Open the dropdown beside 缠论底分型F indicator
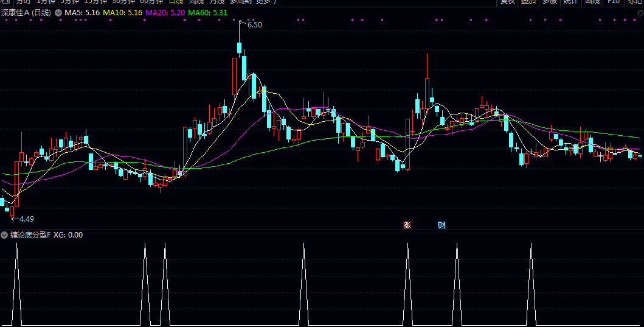 [4, 235]
